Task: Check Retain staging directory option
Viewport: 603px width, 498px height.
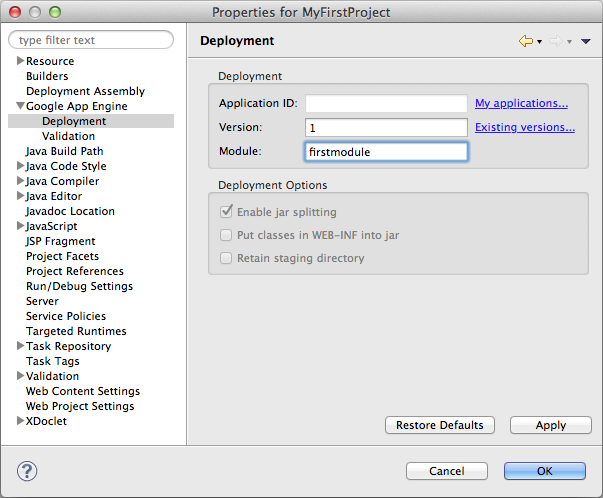Action: [226, 258]
